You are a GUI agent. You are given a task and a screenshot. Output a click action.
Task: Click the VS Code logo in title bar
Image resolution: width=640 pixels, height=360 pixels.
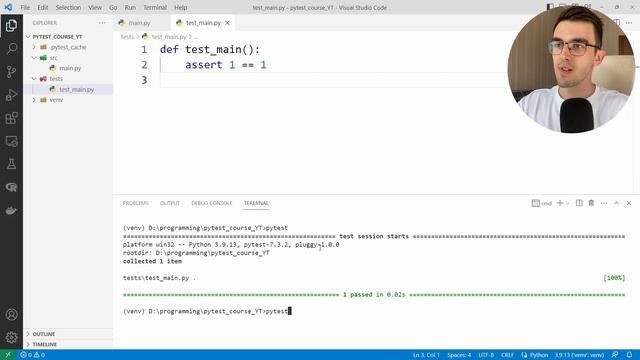[x=8, y=7]
